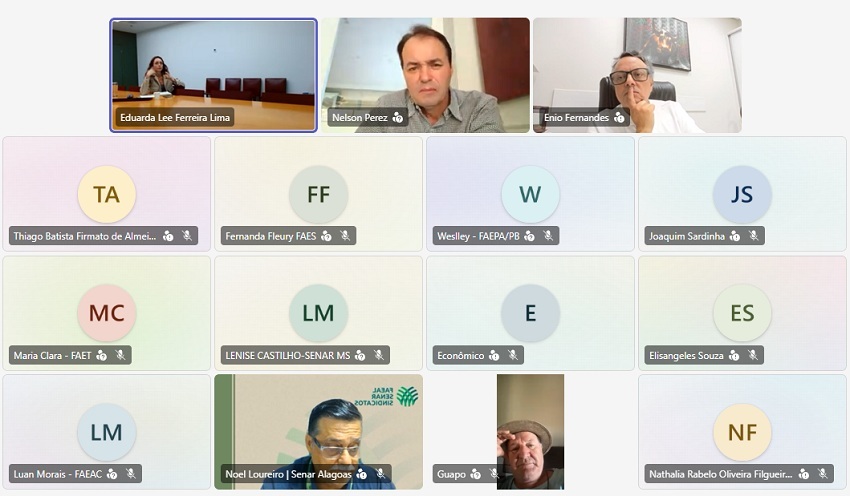Screen dimensions: 850x496
Task: Click the badge icon beside Joaquim Sardinha's name
Action: point(735,236)
